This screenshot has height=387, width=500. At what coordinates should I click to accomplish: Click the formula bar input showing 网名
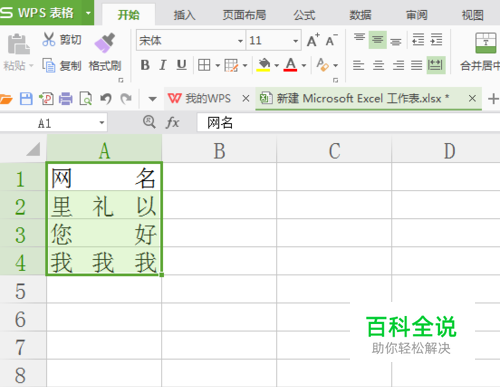coord(348,123)
